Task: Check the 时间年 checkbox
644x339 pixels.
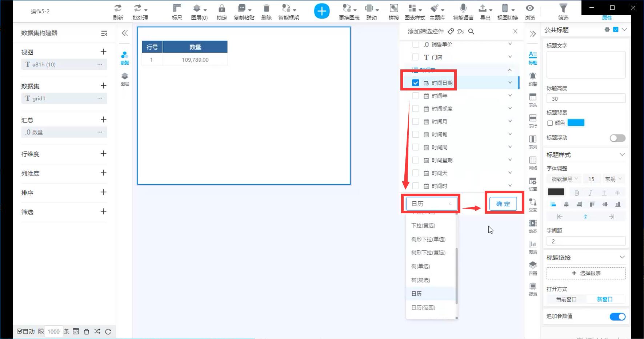Action: point(416,96)
